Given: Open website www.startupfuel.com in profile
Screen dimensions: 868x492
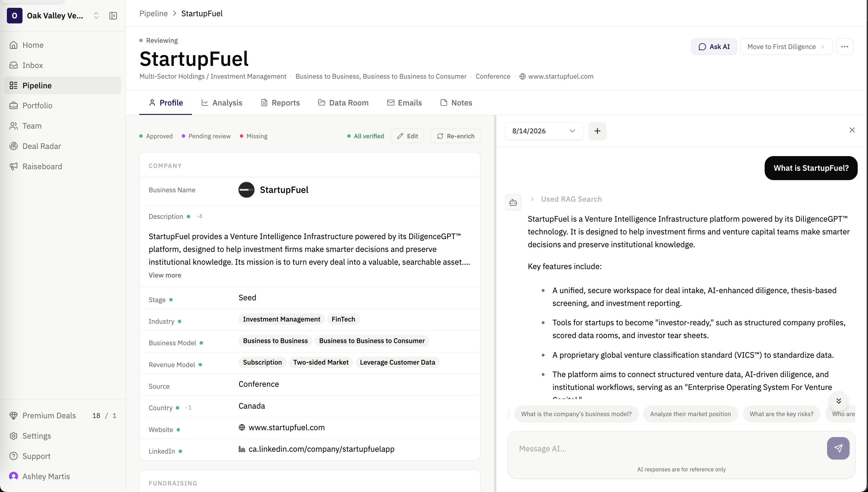Looking at the screenshot, I should tap(287, 427).
